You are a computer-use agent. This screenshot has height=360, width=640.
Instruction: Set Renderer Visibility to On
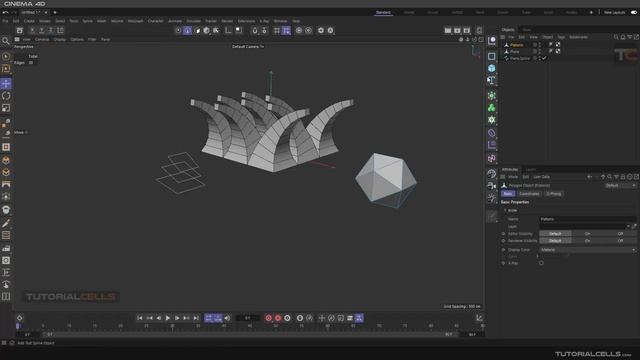[587, 241]
